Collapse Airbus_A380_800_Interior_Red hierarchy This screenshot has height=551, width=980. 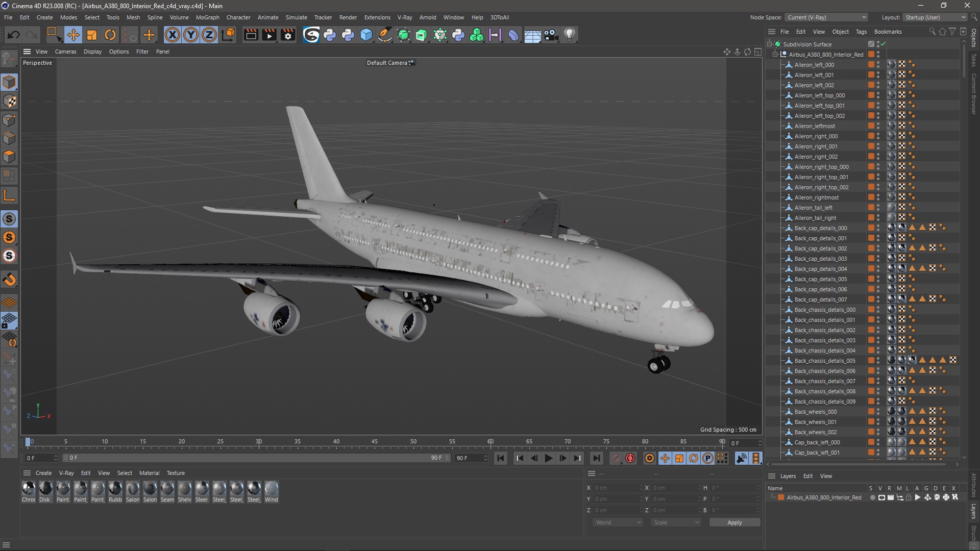pos(775,55)
